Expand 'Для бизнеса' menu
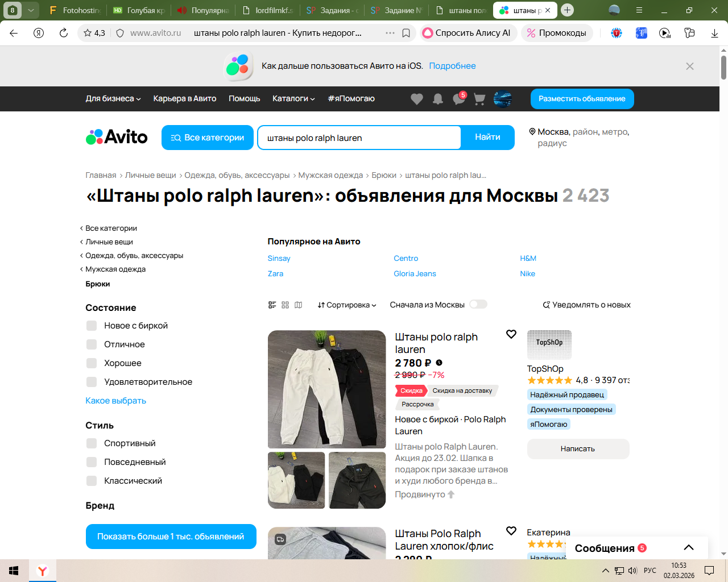This screenshot has width=728, height=582. coord(113,98)
